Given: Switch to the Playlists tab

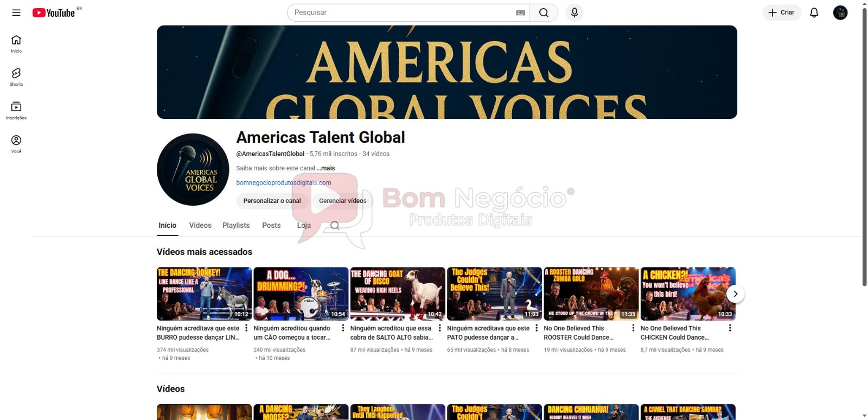Looking at the screenshot, I should [236, 225].
